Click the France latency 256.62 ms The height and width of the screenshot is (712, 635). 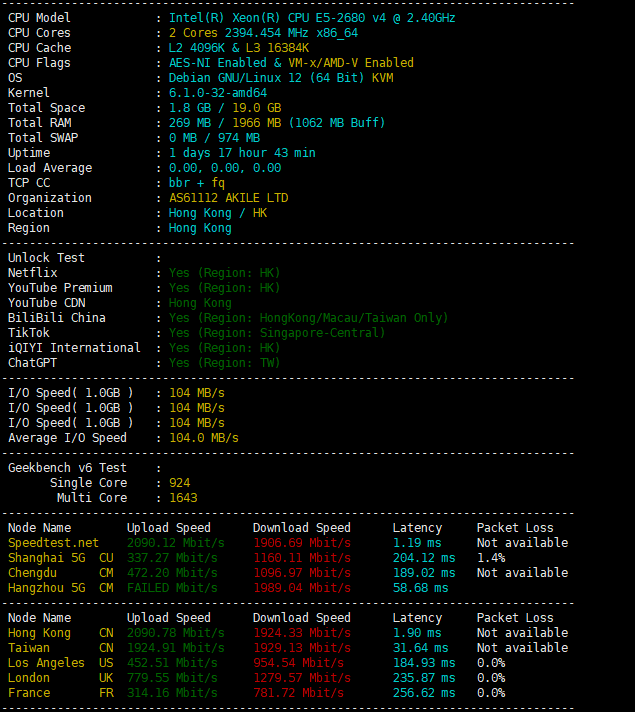coord(424,693)
